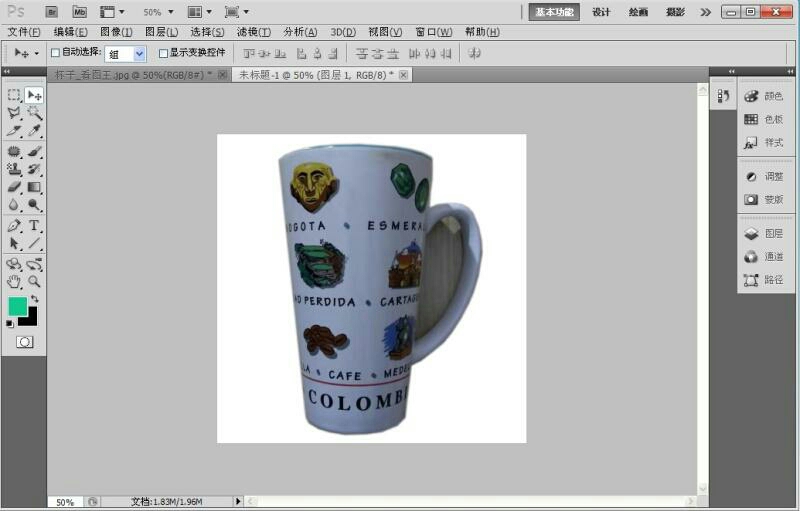Open the 文件 menu
Image resolution: width=800 pixels, height=511 pixels.
coord(23,32)
